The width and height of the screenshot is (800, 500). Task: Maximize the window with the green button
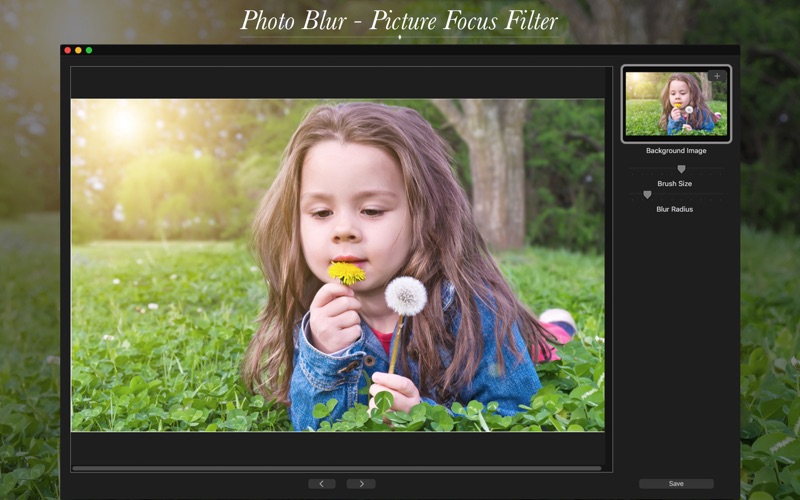tap(89, 50)
